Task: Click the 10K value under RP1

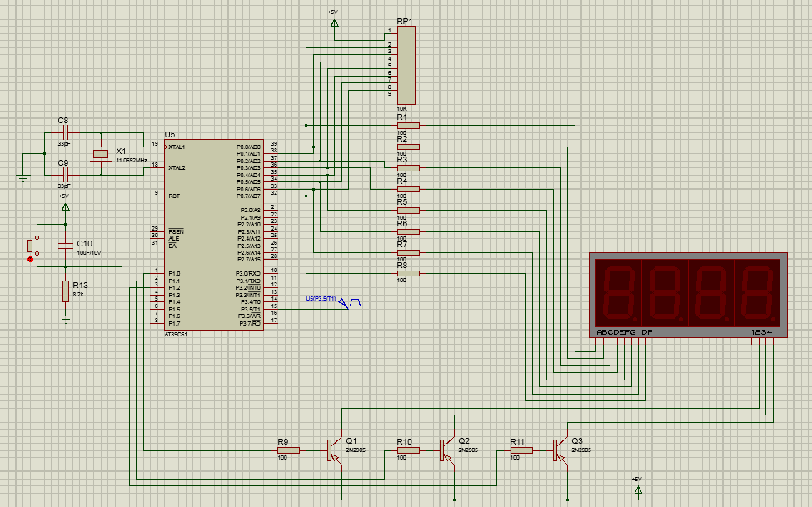Action: click(402, 109)
